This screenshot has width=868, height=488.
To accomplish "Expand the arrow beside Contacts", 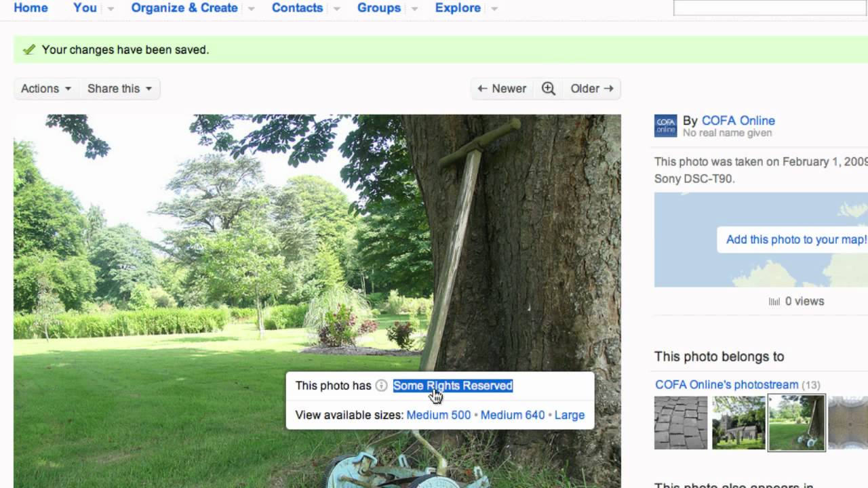I will [x=336, y=9].
